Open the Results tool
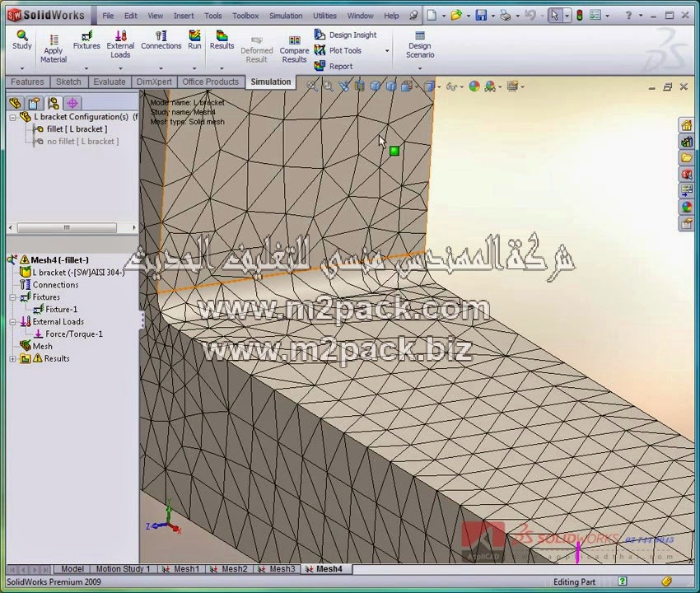The height and width of the screenshot is (593, 700). [x=222, y=40]
